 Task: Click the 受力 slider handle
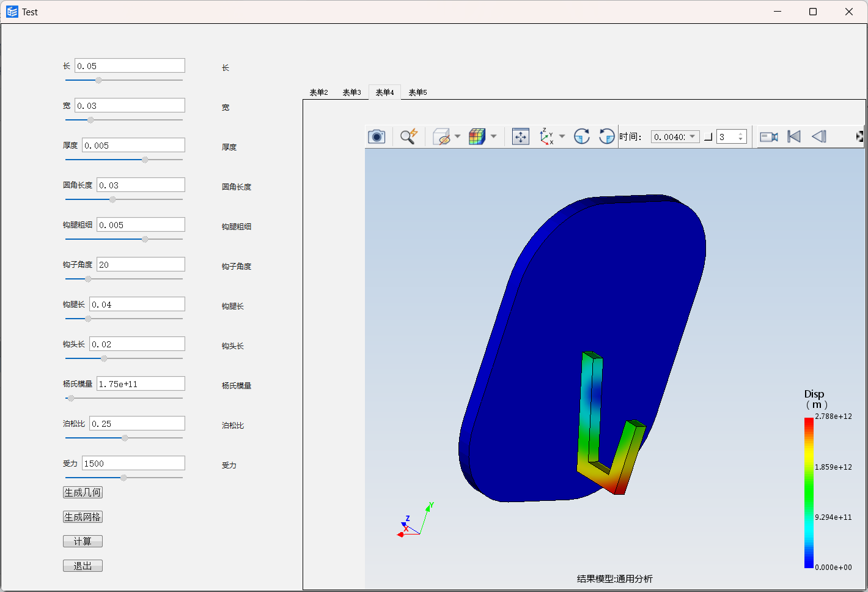coord(123,478)
